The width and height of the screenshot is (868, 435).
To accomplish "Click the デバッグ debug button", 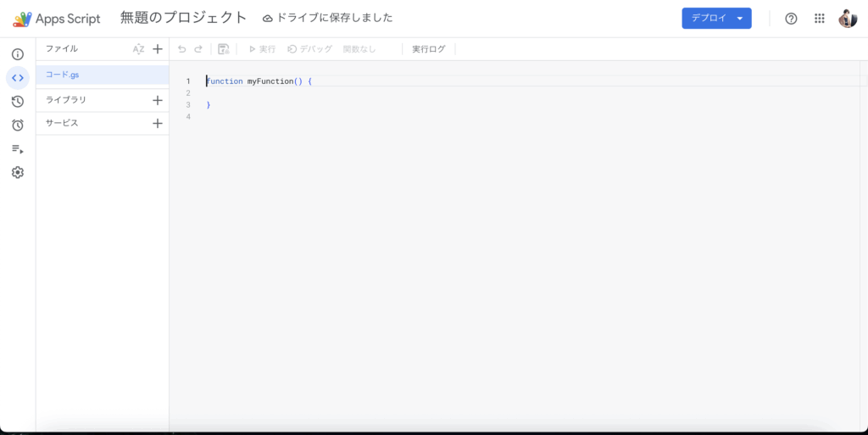I will click(310, 49).
